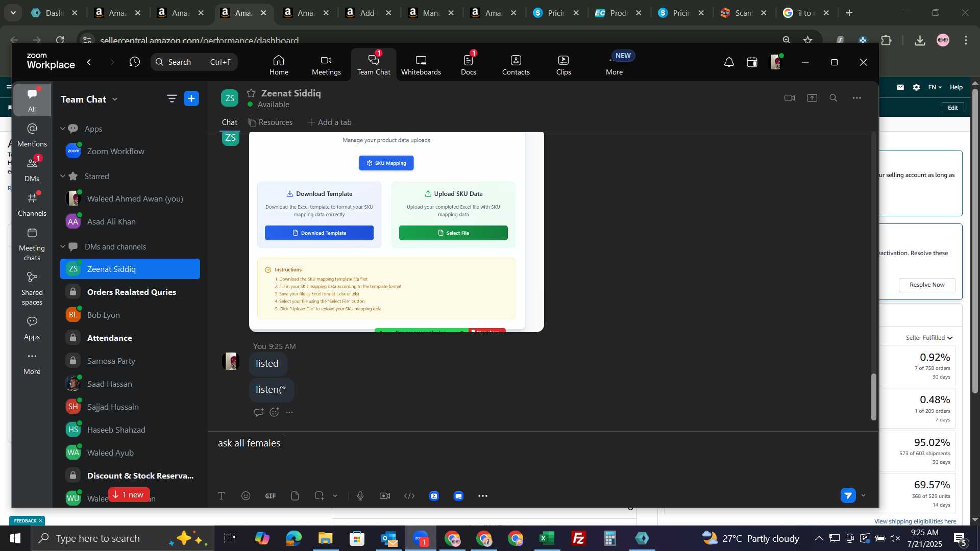Open Zoom notifications bell

pos(729,62)
